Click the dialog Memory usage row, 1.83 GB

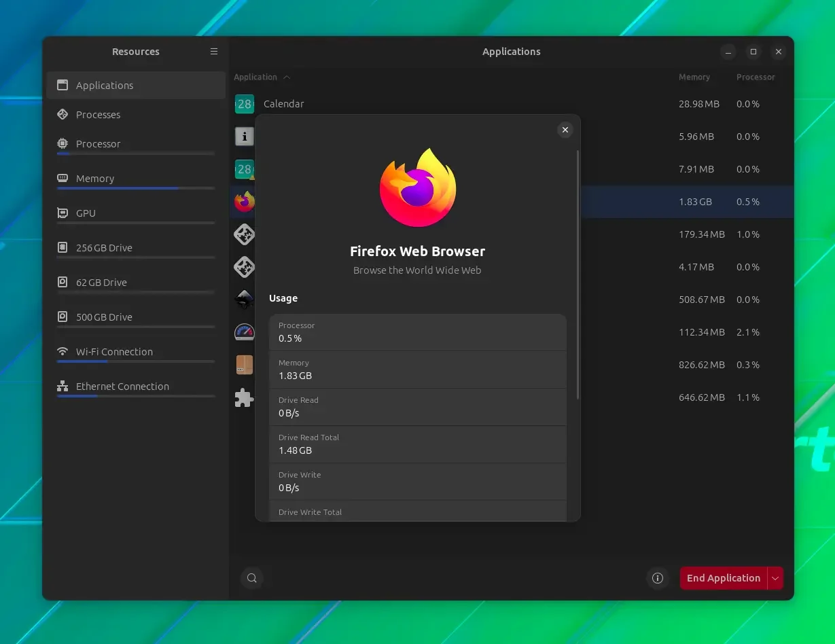click(418, 370)
